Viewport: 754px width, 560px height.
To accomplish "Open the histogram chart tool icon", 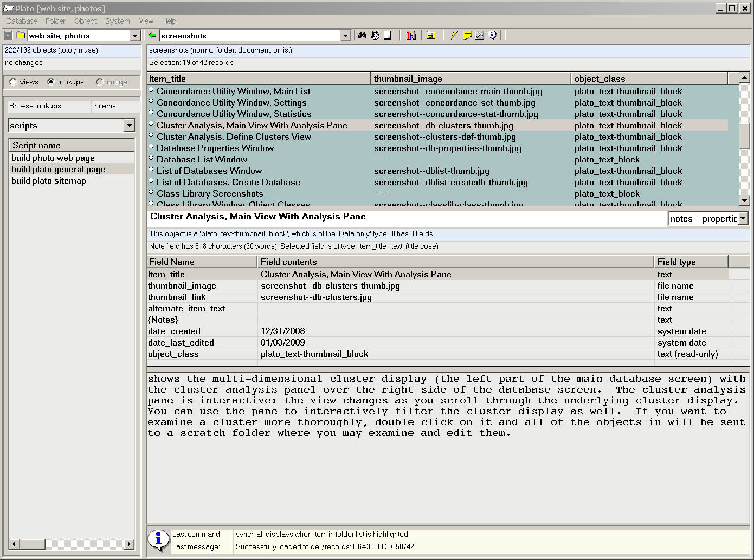I will pos(411,35).
